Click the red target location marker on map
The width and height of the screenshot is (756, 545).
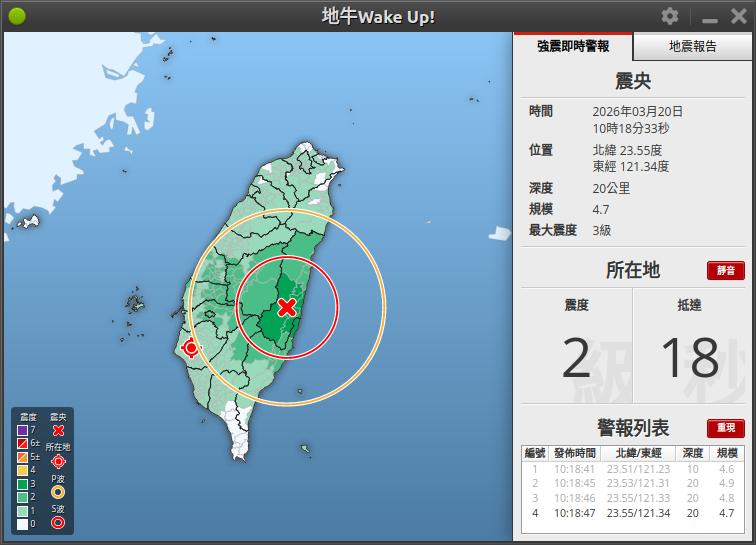coord(191,347)
